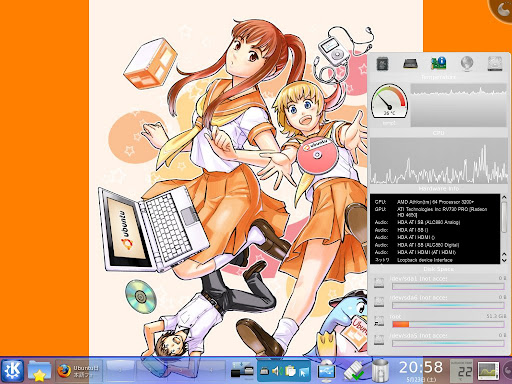Click the 'CPU' section header above the usage graph
Viewport: 512px width, 384px height.
[x=438, y=133]
